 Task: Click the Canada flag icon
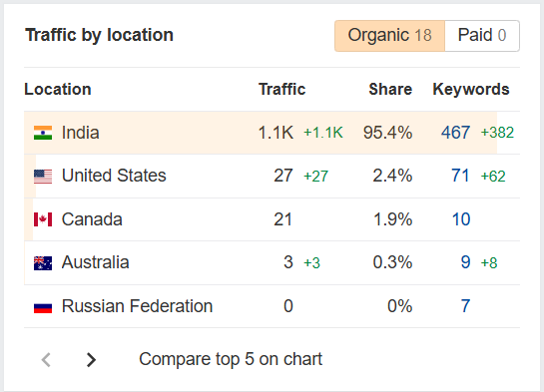click(x=43, y=219)
